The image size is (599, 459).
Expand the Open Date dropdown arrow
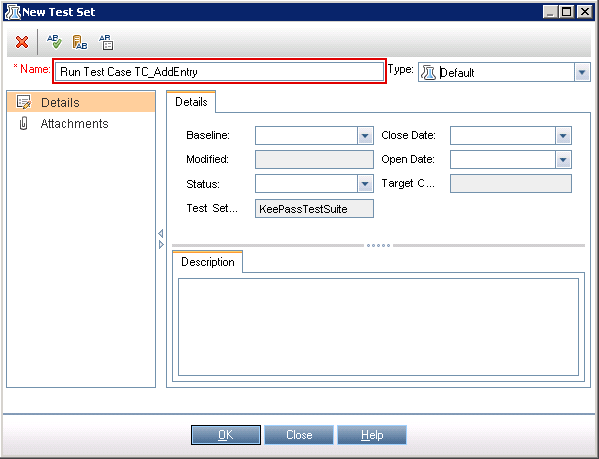click(563, 160)
